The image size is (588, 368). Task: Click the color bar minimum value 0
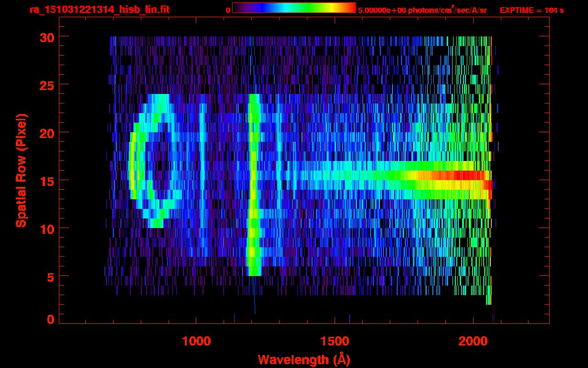(228, 10)
